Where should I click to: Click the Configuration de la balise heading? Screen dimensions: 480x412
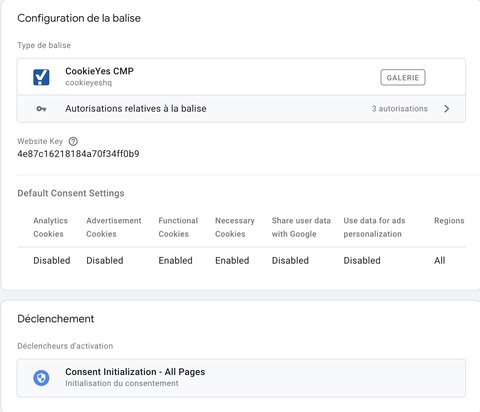click(x=79, y=18)
